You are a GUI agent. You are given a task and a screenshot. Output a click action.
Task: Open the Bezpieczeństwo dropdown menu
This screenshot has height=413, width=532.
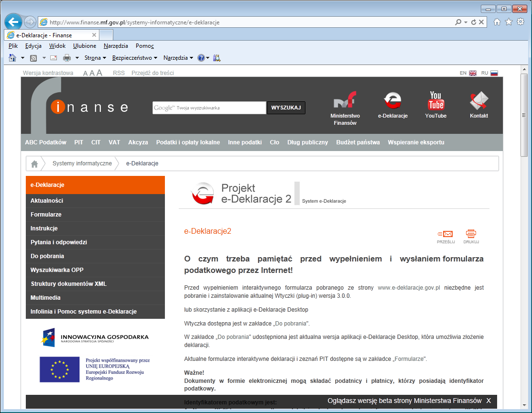[135, 58]
